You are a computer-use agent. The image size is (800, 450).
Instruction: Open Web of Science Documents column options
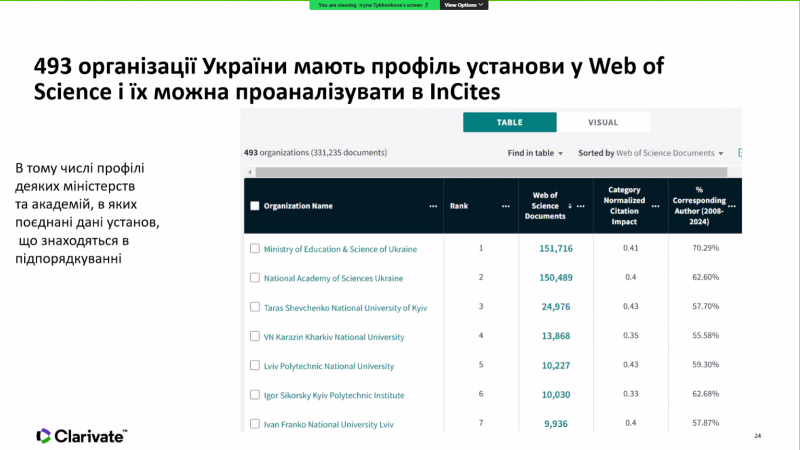(x=581, y=206)
